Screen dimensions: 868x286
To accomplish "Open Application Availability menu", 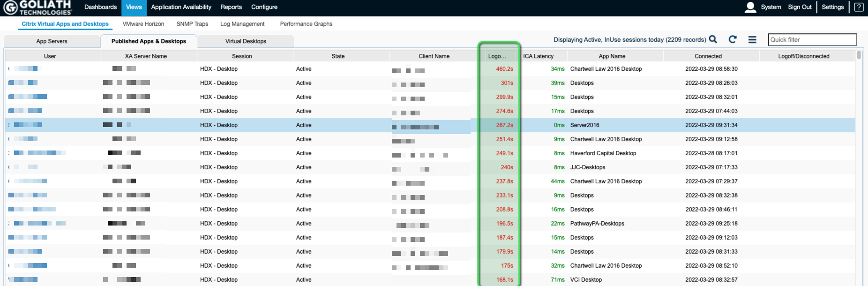I will 181,7.
